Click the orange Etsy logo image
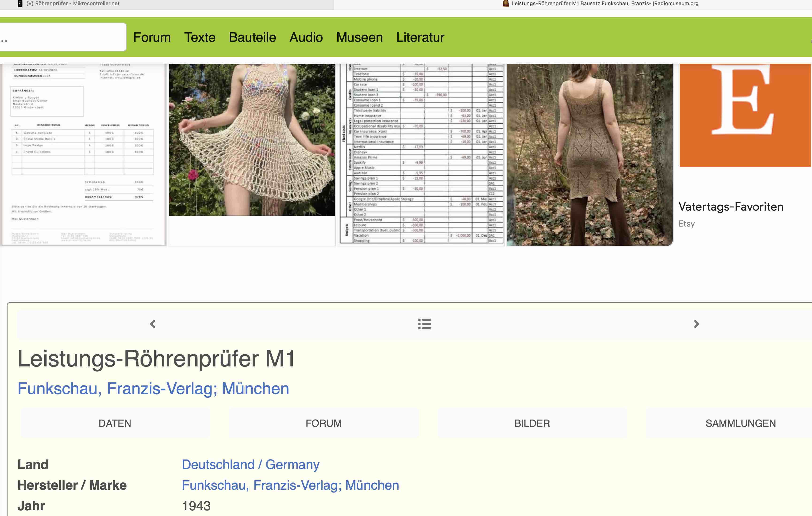812x516 pixels. coord(745,115)
